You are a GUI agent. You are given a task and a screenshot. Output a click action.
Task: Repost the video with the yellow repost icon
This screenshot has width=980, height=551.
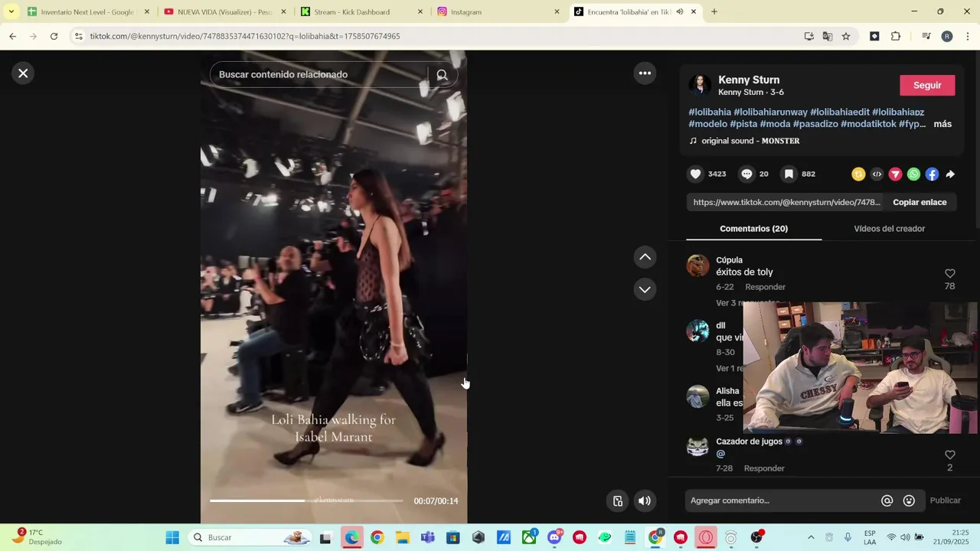pos(858,174)
